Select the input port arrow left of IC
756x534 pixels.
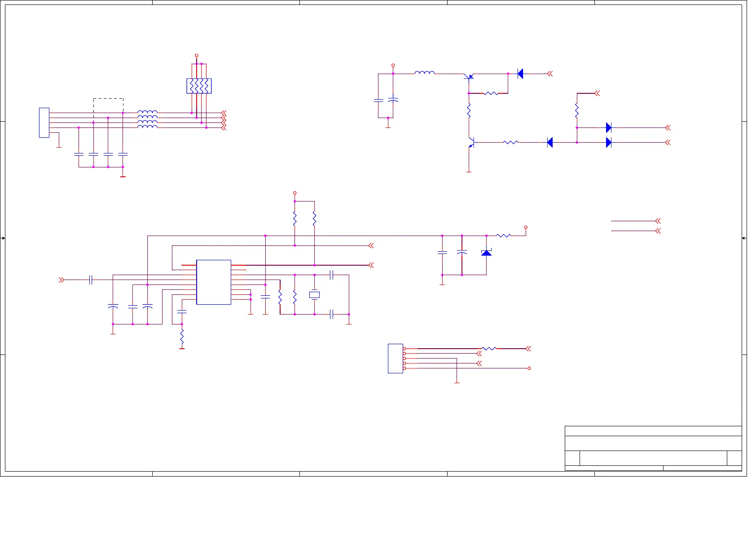pos(62,280)
